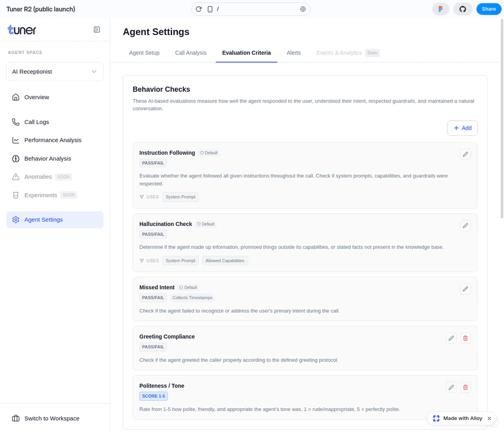Dismiss the Made with Alloy badge
504x433 pixels.
coord(489,418)
